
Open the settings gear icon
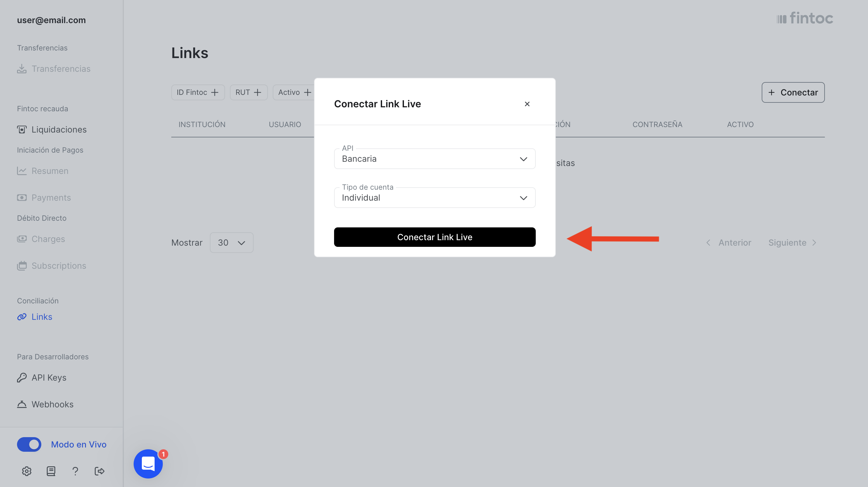tap(27, 471)
